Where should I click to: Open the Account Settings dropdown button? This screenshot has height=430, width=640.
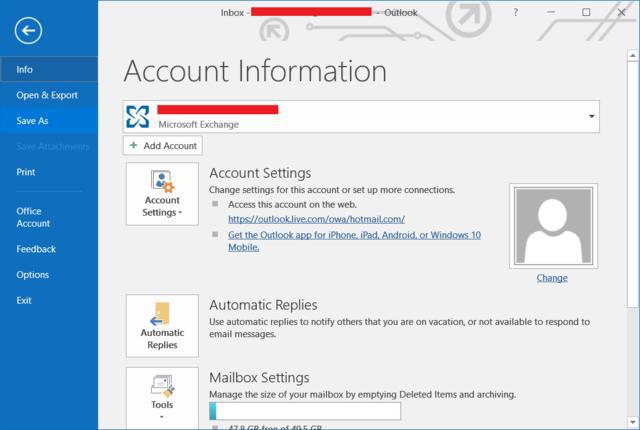pyautogui.click(x=162, y=194)
